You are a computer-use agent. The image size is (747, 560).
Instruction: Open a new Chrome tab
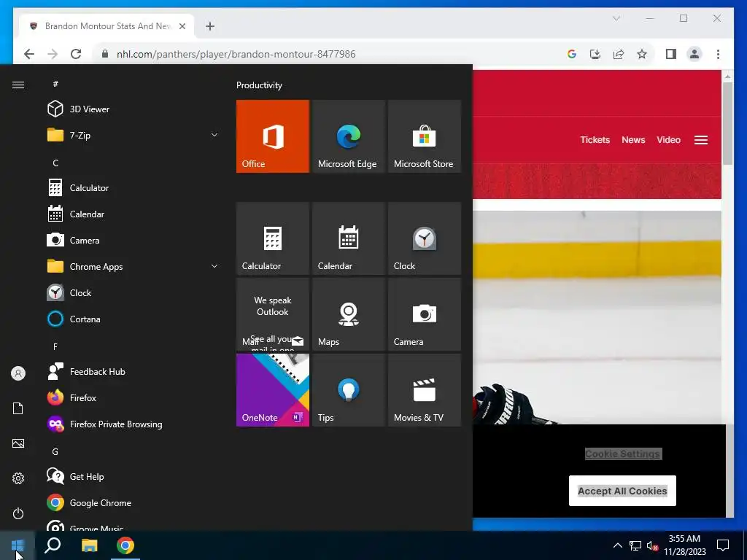(210, 26)
